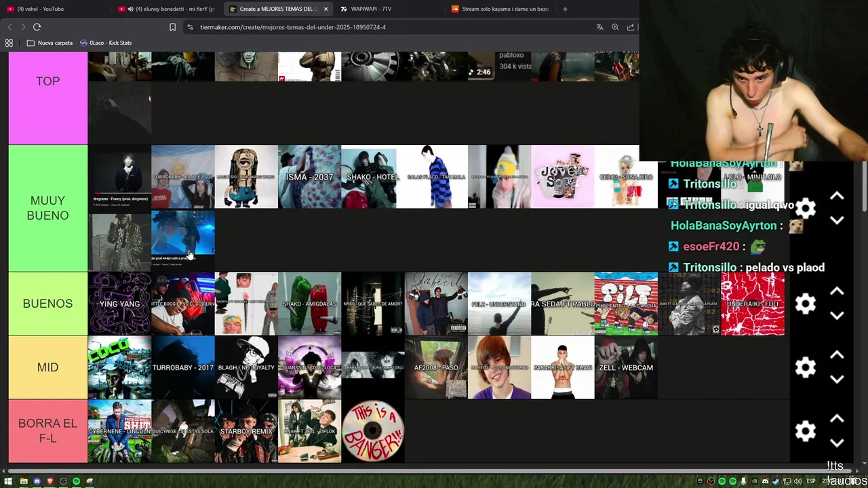Screen dimensions: 868x488
Task: Click the MID tier label
Action: coord(47,367)
